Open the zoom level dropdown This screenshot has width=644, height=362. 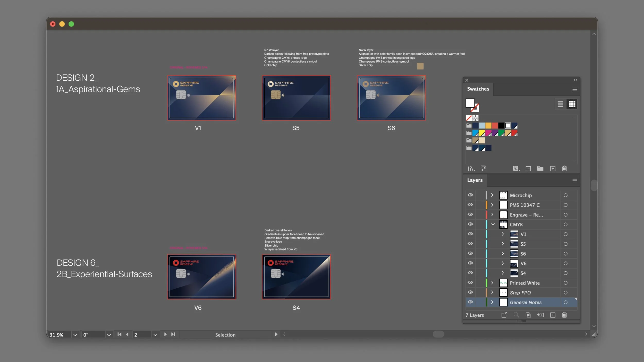75,335
